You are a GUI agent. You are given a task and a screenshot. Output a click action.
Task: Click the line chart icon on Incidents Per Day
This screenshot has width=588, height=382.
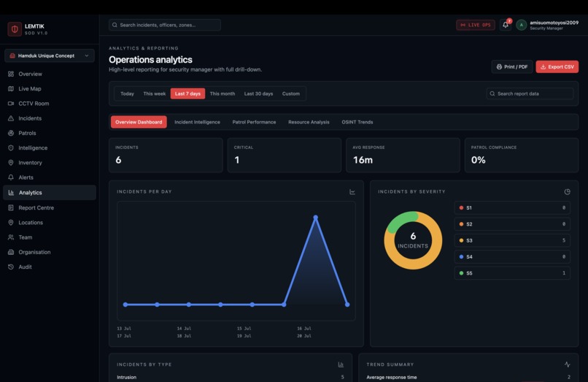coord(352,192)
